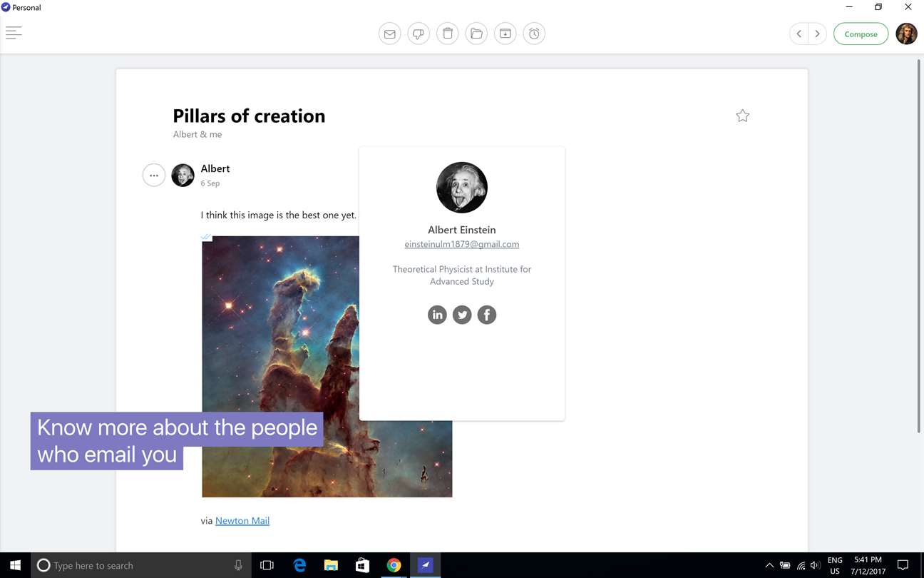Click the "Pillars of creation" subject heading
924x578 pixels.
(x=249, y=116)
